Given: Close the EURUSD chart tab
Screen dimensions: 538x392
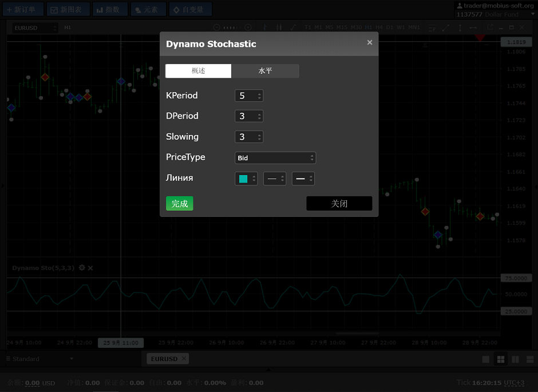Looking at the screenshot, I should point(184,358).
